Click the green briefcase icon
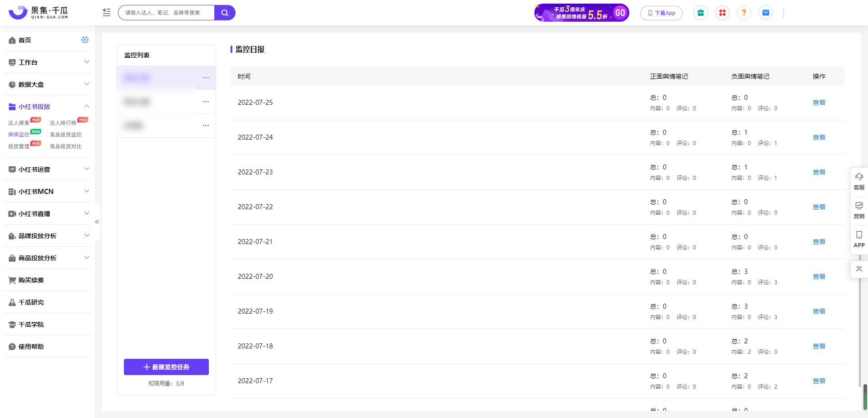Image resolution: width=868 pixels, height=418 pixels. [701, 13]
